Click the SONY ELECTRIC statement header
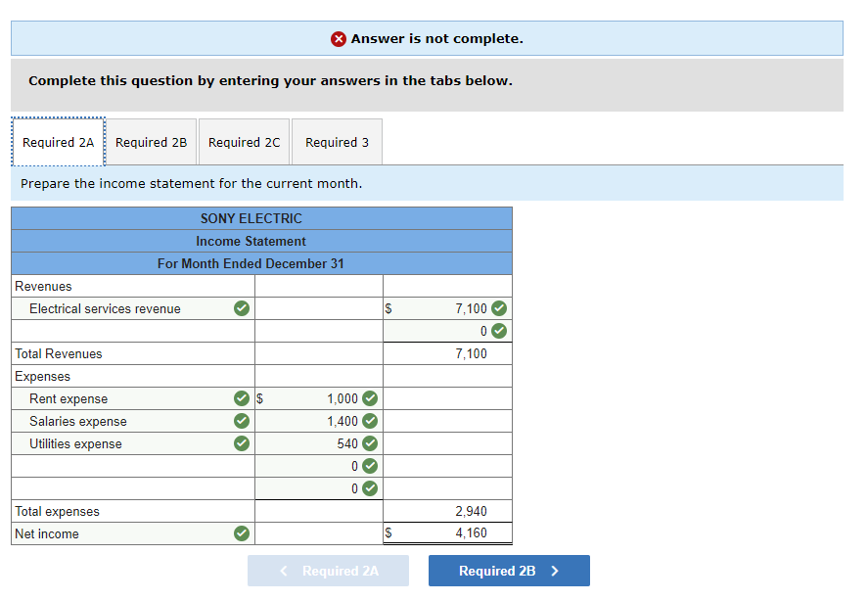 coord(251,218)
